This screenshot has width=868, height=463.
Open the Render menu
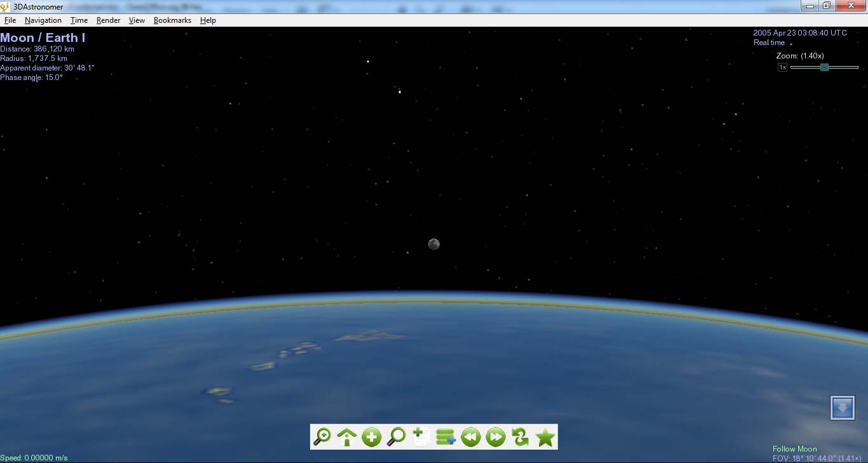tap(109, 20)
